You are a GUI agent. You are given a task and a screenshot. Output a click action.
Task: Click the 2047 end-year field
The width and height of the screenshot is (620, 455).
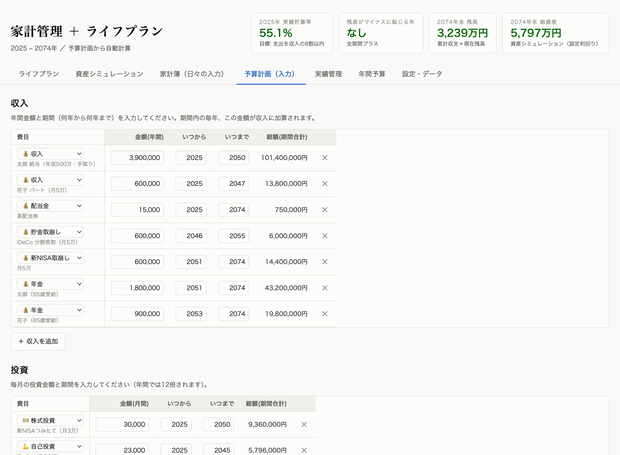point(234,184)
